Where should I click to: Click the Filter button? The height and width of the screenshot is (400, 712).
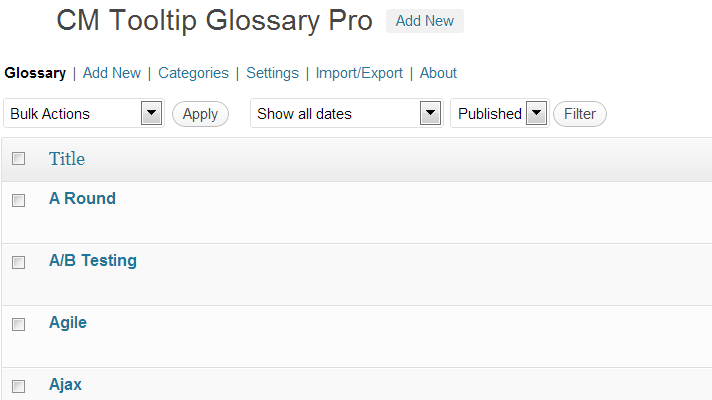(580, 114)
